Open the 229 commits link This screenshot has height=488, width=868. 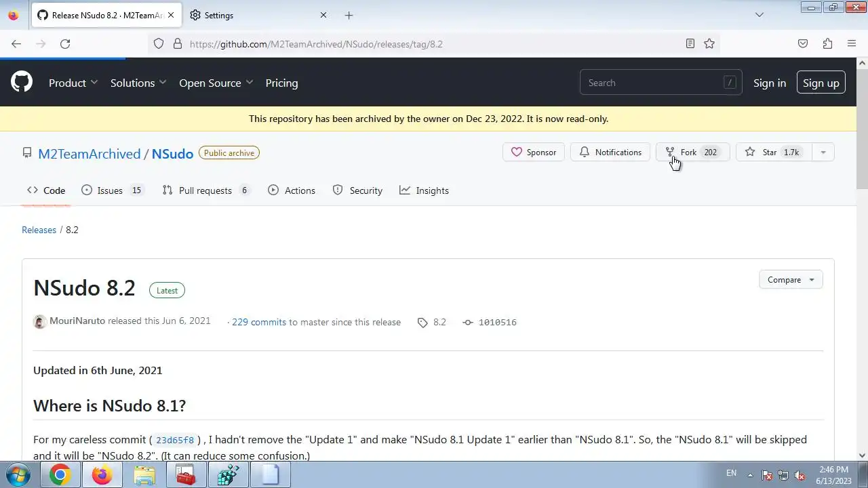(x=259, y=322)
